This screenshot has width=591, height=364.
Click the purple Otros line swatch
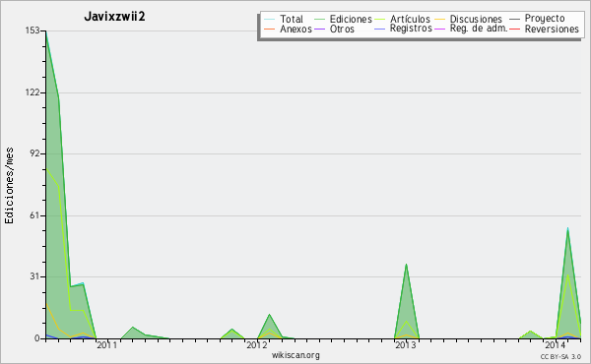(x=319, y=29)
